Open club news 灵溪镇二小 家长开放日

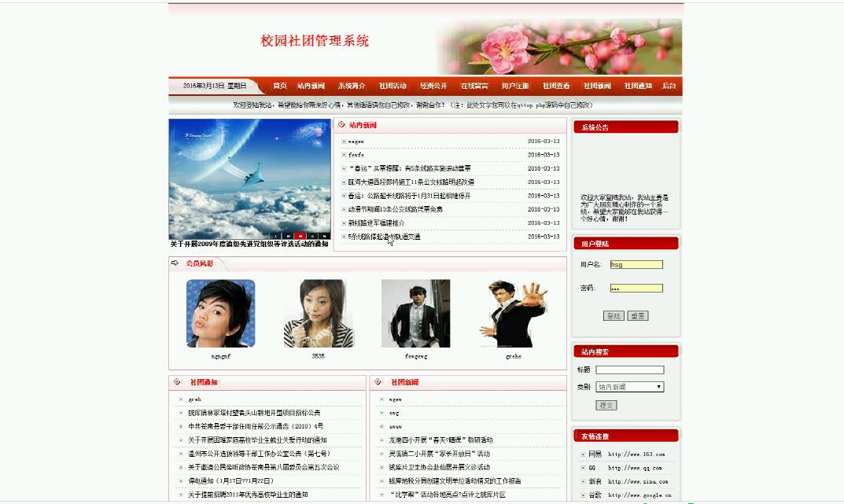point(439,454)
